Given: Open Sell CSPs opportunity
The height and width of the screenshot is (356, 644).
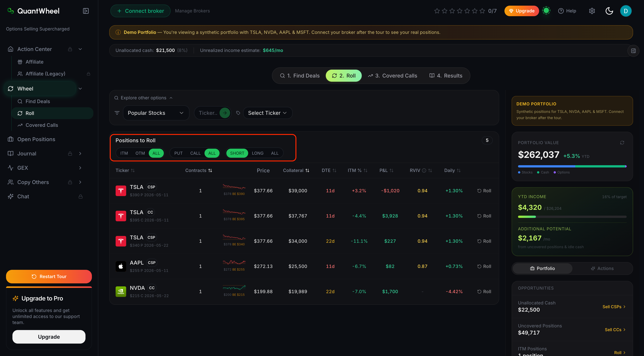Looking at the screenshot, I should pyautogui.click(x=614, y=307).
